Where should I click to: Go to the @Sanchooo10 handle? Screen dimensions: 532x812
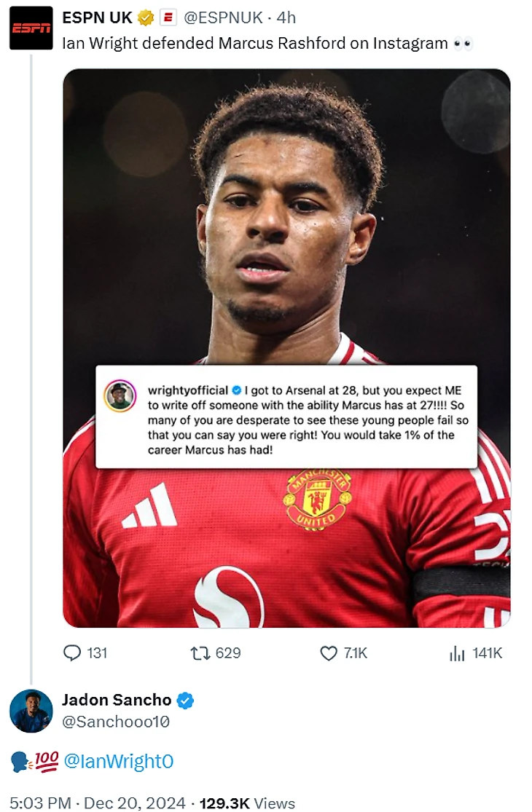click(x=116, y=721)
